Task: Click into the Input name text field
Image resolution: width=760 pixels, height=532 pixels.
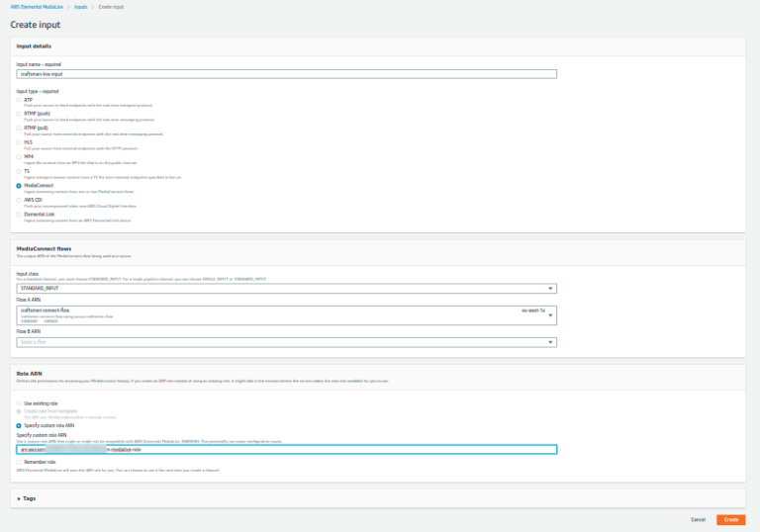Action: click(x=286, y=73)
